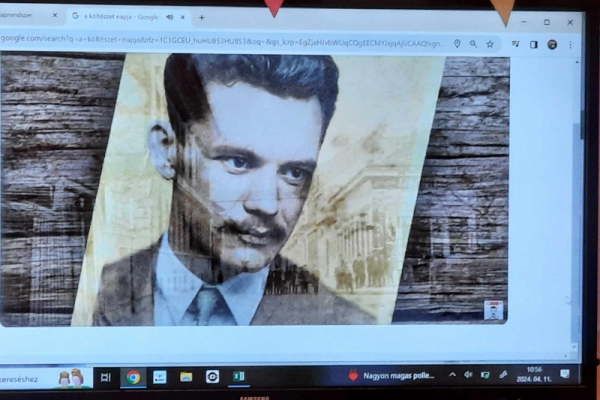Screen dimensions: 600x400
Task: Maximize the Chrome window
Action: pyautogui.click(x=547, y=22)
